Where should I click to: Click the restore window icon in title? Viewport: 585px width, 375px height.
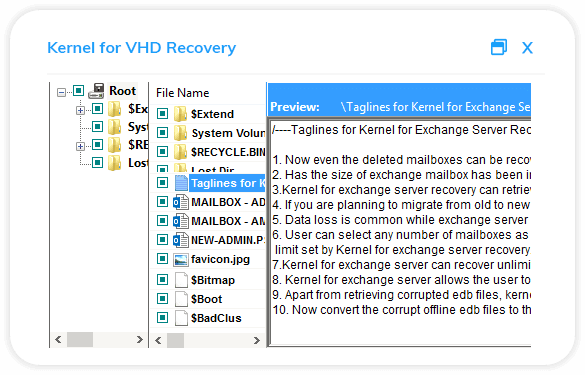(x=499, y=47)
